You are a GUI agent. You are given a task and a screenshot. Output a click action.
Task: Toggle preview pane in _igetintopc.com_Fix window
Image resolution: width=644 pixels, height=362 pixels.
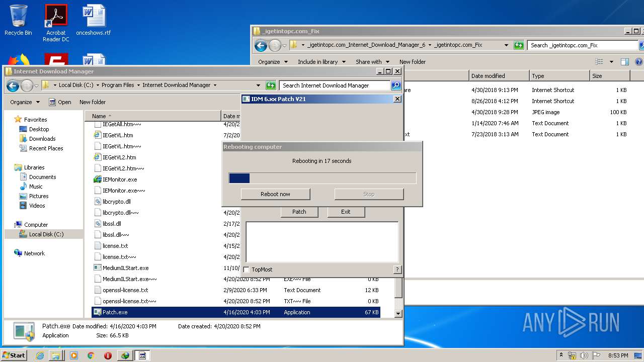(x=624, y=62)
